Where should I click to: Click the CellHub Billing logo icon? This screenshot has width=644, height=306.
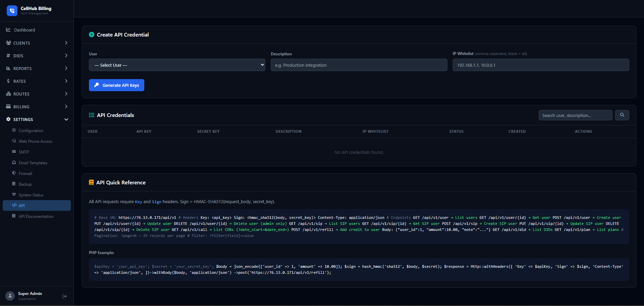(12, 11)
